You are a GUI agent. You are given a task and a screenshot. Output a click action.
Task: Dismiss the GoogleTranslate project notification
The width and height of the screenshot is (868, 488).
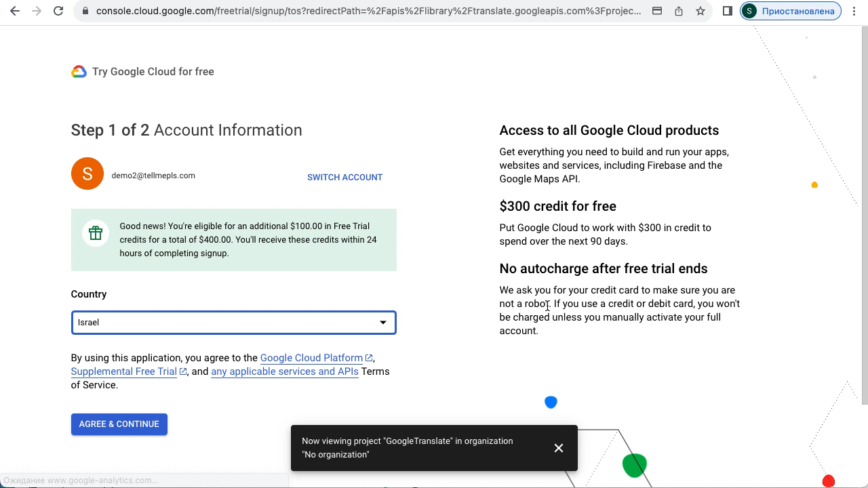click(558, 448)
